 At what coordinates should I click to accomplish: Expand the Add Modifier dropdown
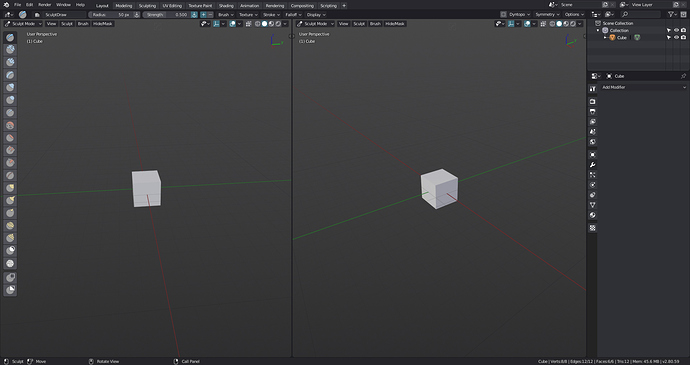point(644,87)
